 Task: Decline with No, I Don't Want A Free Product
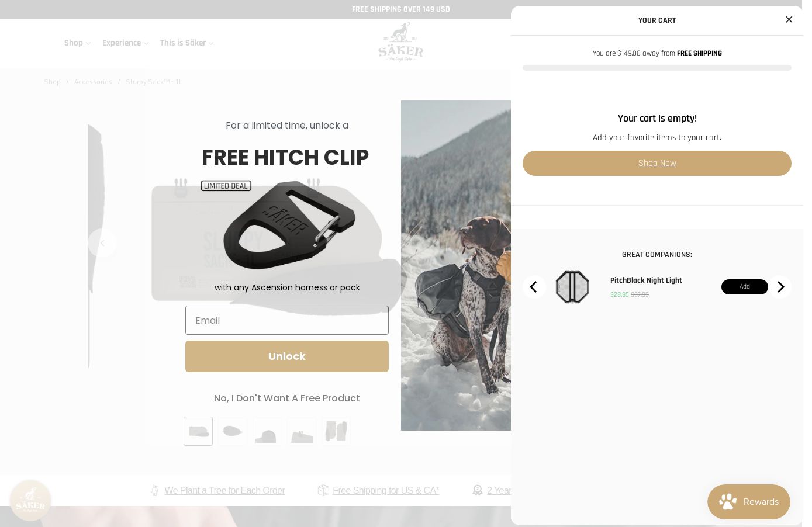(x=287, y=398)
